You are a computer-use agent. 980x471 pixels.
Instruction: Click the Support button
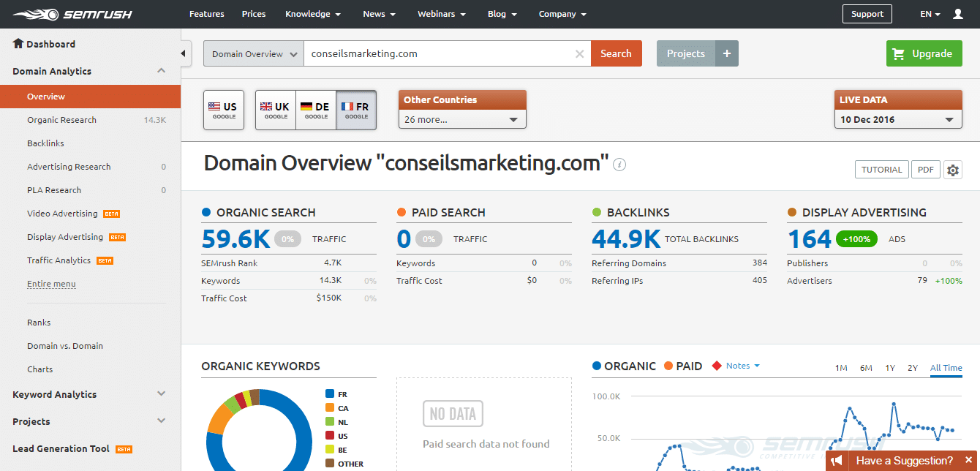867,14
